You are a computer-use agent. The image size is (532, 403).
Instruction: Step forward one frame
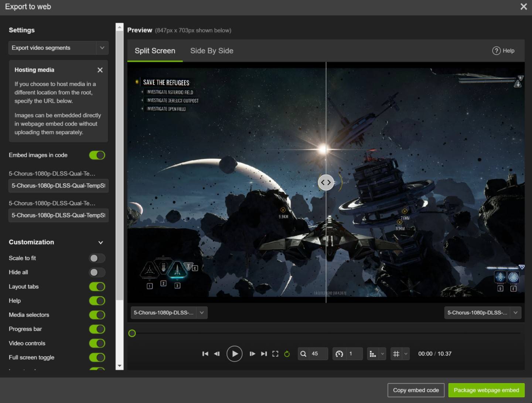click(x=252, y=354)
